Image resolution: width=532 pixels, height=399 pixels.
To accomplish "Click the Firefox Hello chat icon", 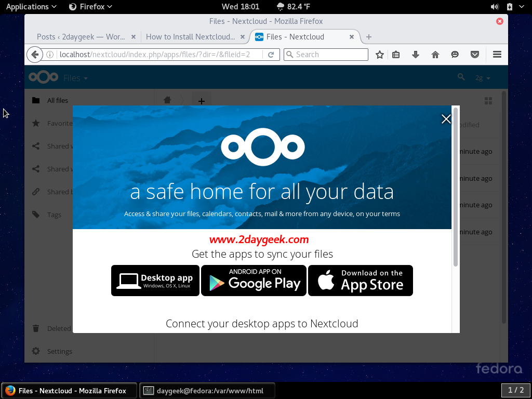I will tap(455, 55).
